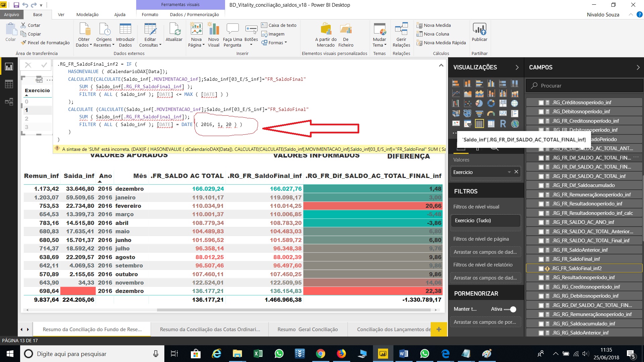Click the Gerir Relações button
Viewport: 644px width, 362px height.
(x=401, y=35)
